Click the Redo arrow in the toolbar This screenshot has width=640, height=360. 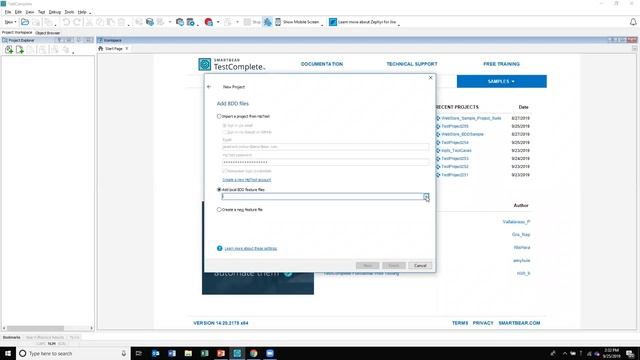[77, 22]
